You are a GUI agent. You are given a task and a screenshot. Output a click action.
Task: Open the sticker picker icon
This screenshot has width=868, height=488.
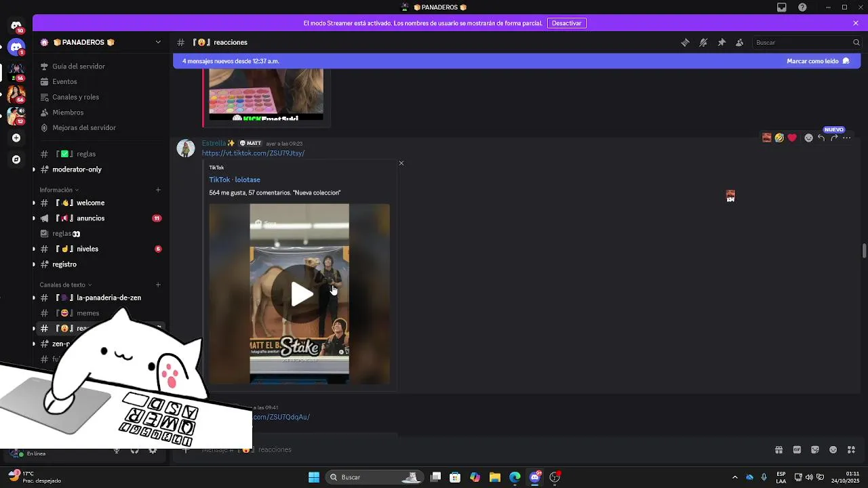pyautogui.click(x=815, y=449)
